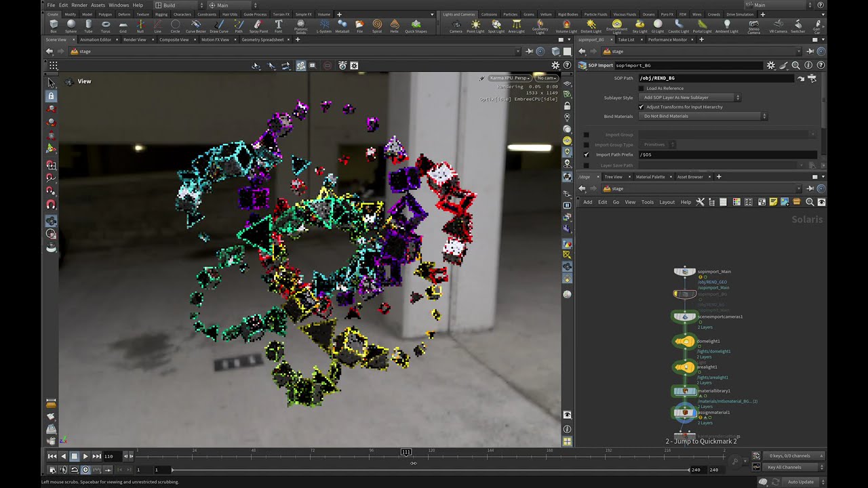This screenshot has width=868, height=488.
Task: Open the network editor Layout menu
Action: coord(667,202)
